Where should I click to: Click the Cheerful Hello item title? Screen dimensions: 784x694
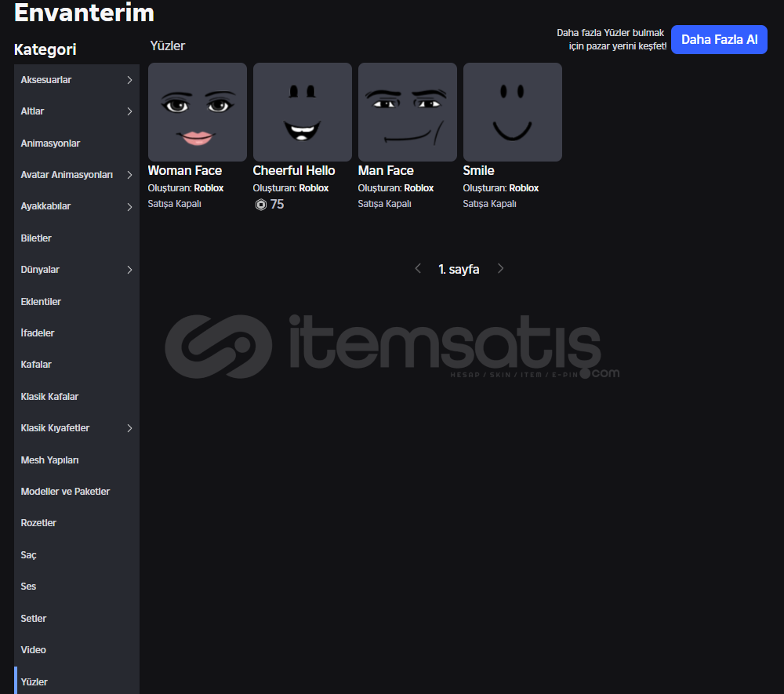(x=293, y=170)
